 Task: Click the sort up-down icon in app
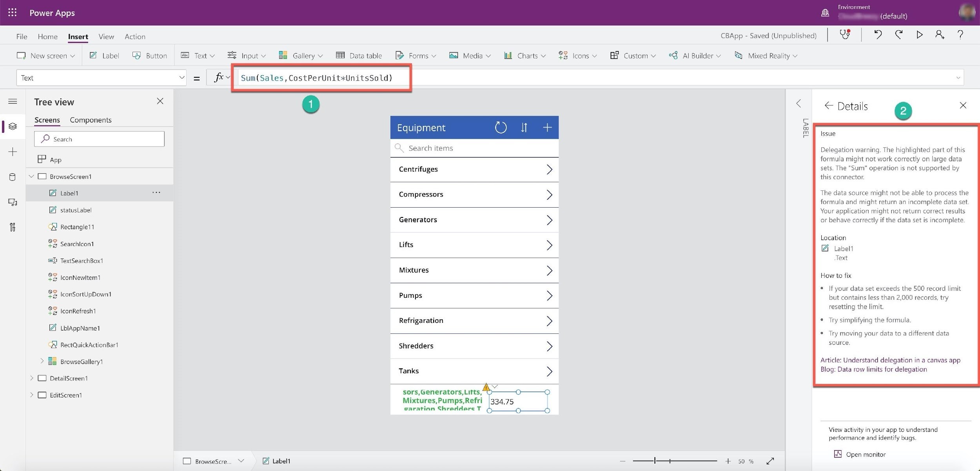coord(524,127)
